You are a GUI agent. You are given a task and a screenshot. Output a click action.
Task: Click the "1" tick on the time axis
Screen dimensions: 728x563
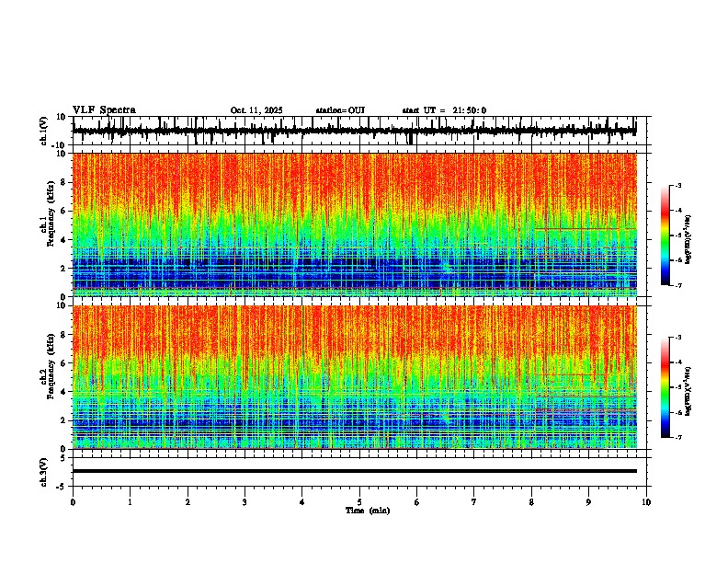click(x=130, y=502)
